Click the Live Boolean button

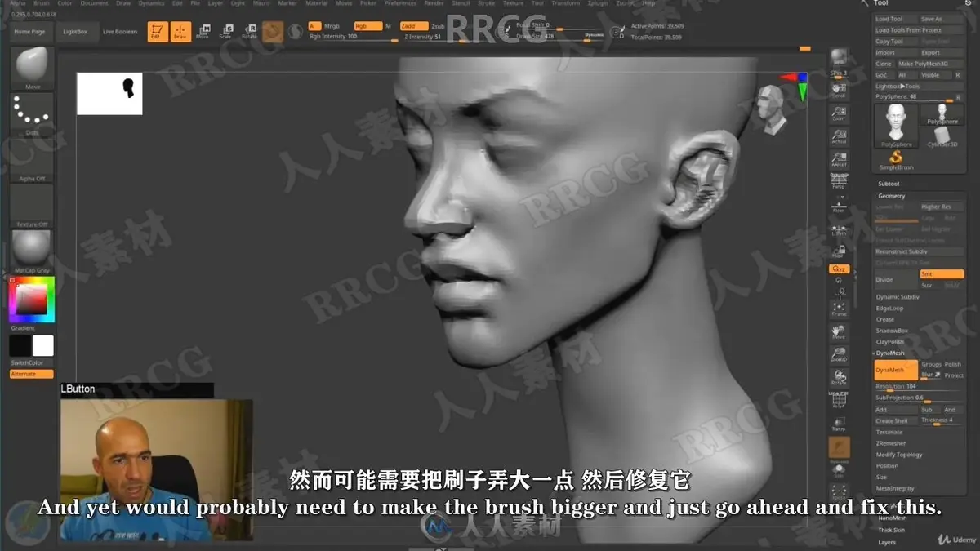click(120, 32)
